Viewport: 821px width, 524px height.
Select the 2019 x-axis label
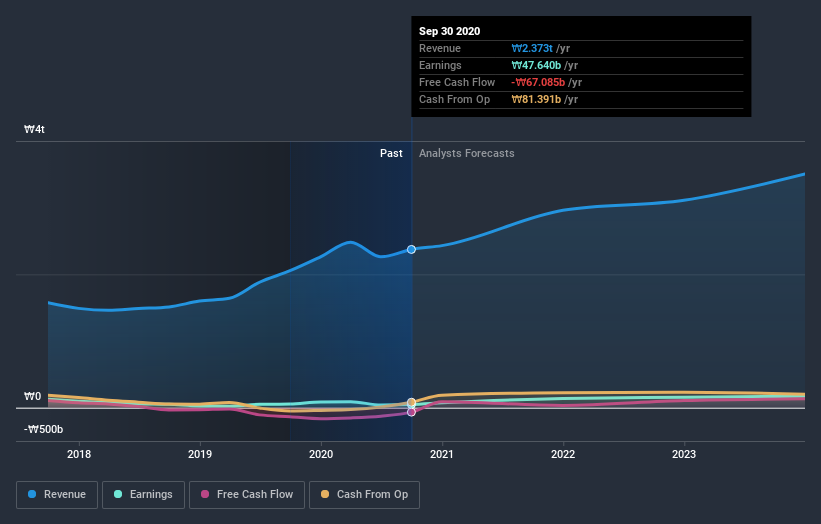[x=200, y=454]
